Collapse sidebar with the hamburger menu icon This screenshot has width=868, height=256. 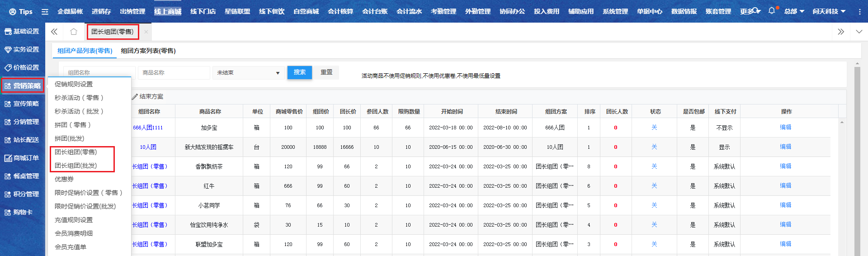click(x=45, y=11)
